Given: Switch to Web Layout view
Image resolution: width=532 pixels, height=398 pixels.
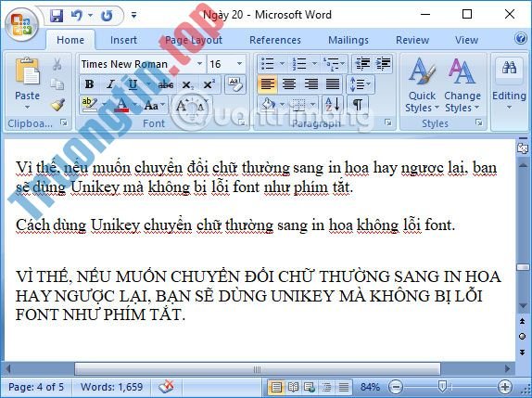Looking at the screenshot, I should tap(310, 387).
